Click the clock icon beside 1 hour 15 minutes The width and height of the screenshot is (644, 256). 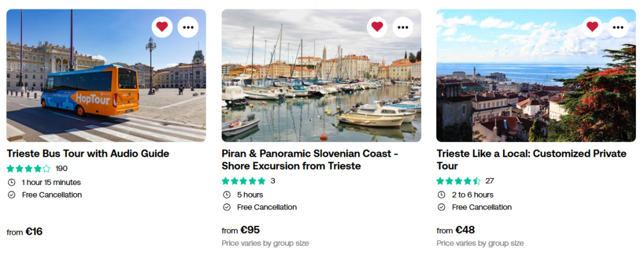11,182
